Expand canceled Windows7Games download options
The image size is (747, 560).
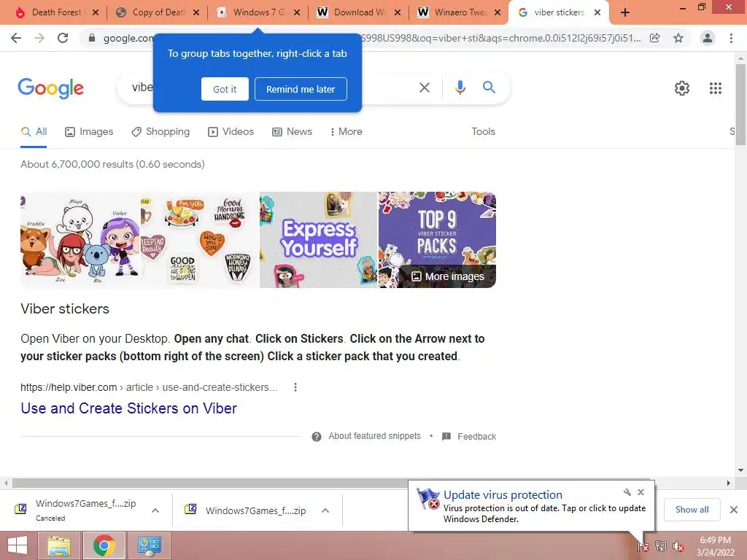click(155, 510)
